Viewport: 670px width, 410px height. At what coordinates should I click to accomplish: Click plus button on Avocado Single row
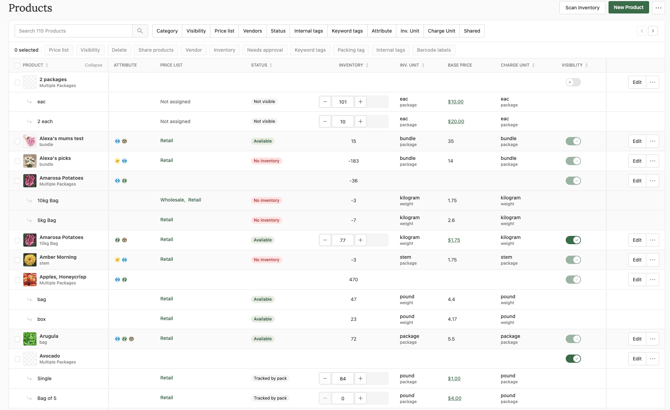(360, 379)
